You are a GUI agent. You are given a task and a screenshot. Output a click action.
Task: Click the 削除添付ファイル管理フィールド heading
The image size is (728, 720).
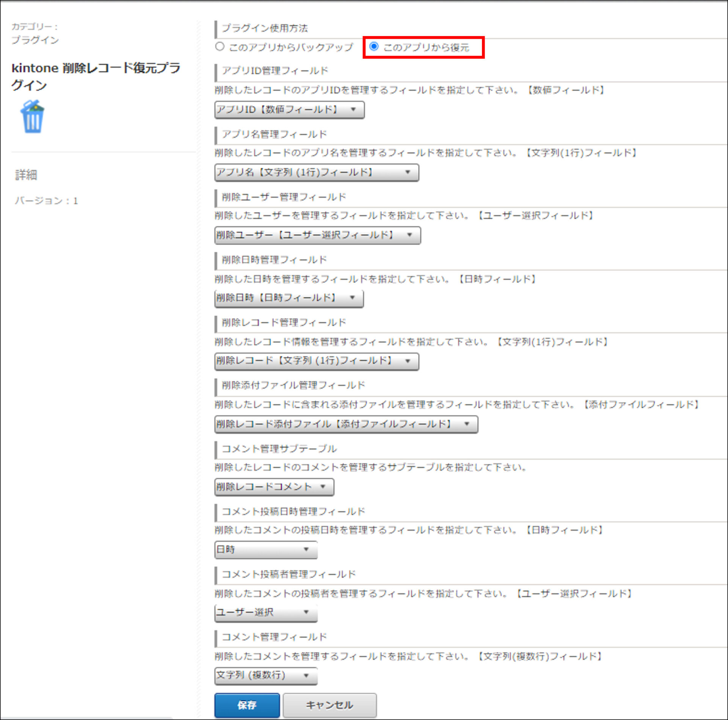click(293, 385)
